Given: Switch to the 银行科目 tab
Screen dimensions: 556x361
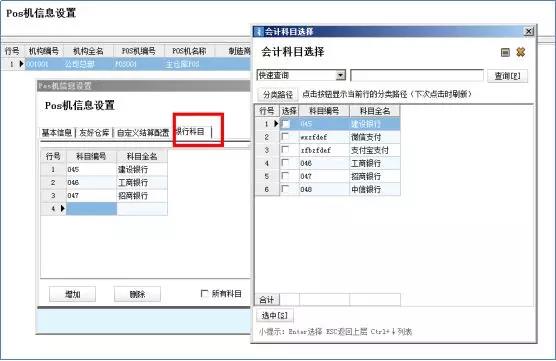Looking at the screenshot, I should click(191, 132).
